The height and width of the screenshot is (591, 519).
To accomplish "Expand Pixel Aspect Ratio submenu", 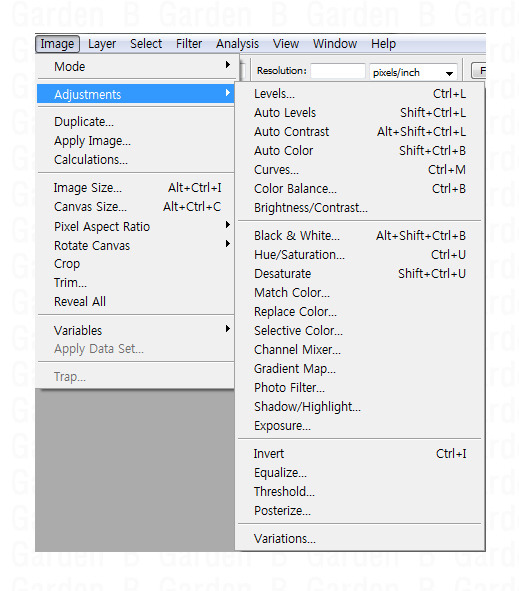I will [136, 226].
